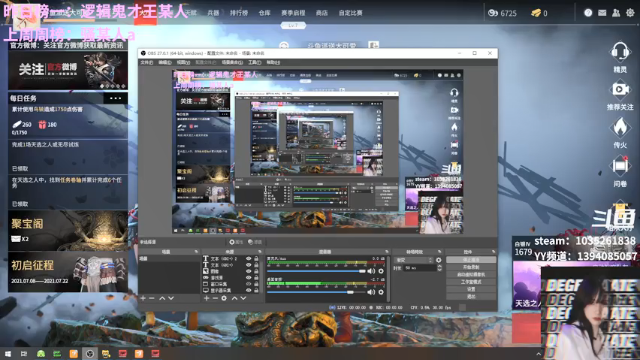Viewport: 640px width, 360px height.
Task: Add a new scene with plus icon
Action: pyautogui.click(x=143, y=298)
